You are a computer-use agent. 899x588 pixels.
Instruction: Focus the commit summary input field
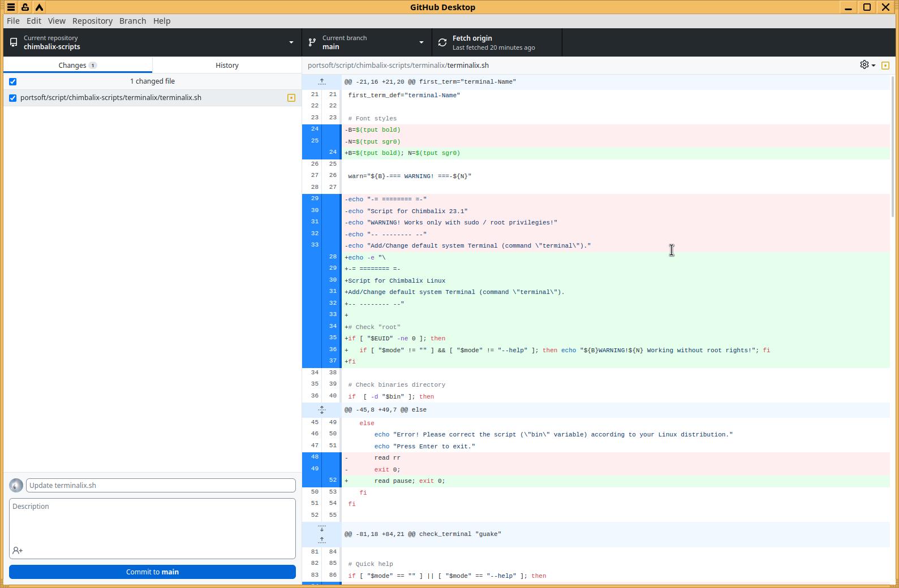coord(161,485)
